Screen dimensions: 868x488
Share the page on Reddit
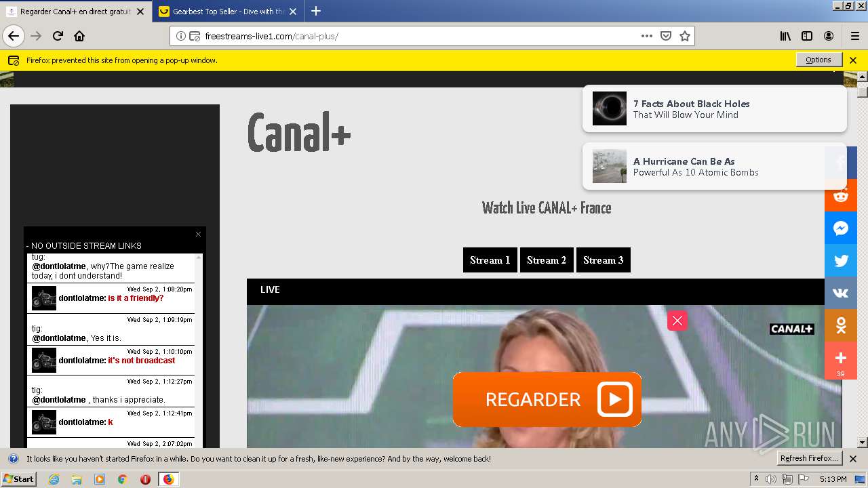[x=841, y=195]
